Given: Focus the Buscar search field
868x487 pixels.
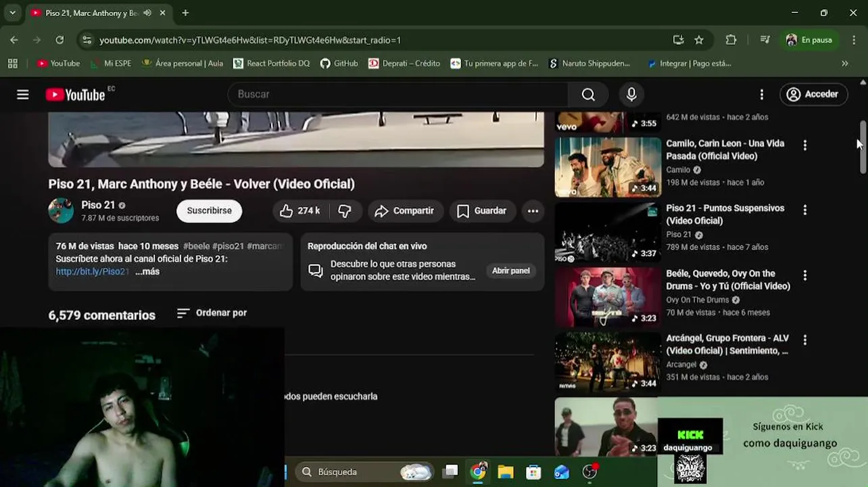Looking at the screenshot, I should [399, 95].
